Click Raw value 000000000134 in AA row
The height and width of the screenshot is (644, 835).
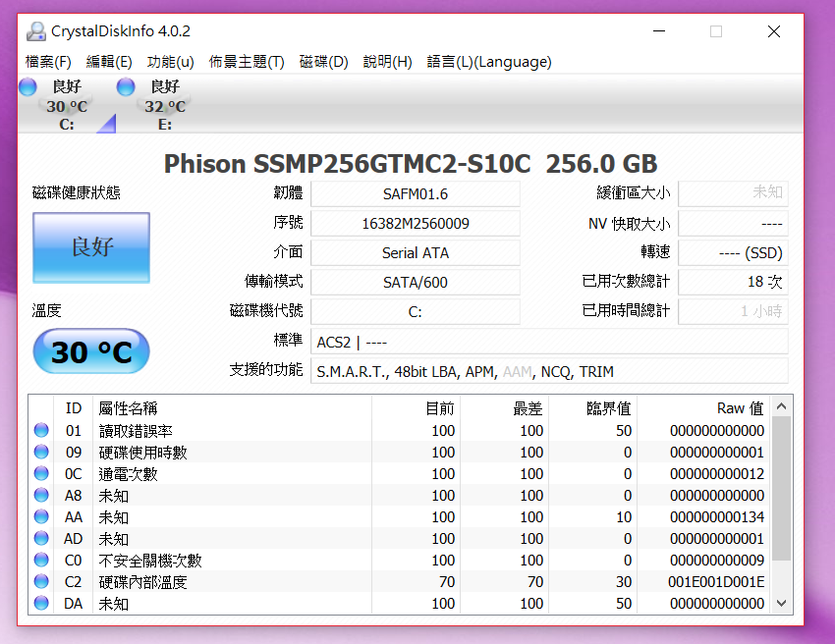tap(717, 516)
